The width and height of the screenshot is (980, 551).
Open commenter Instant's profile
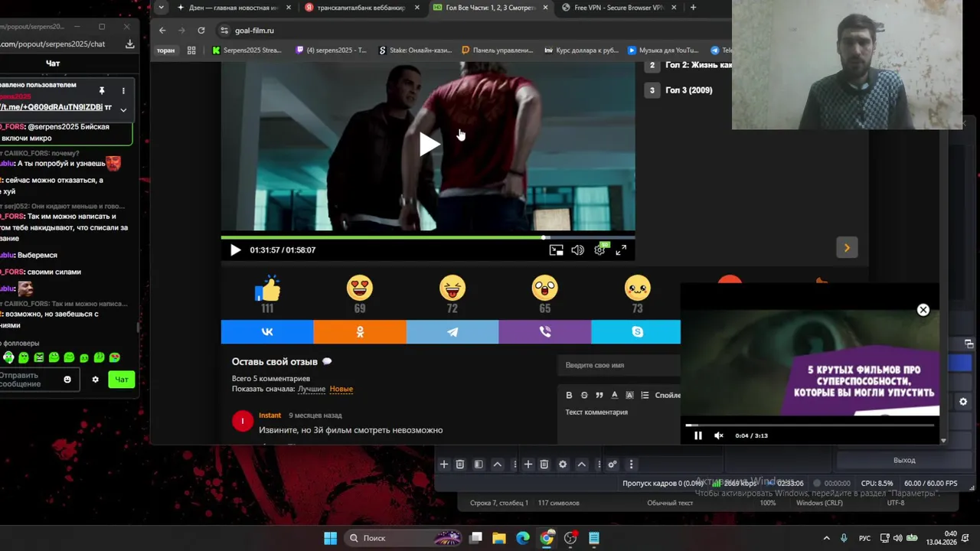point(269,415)
